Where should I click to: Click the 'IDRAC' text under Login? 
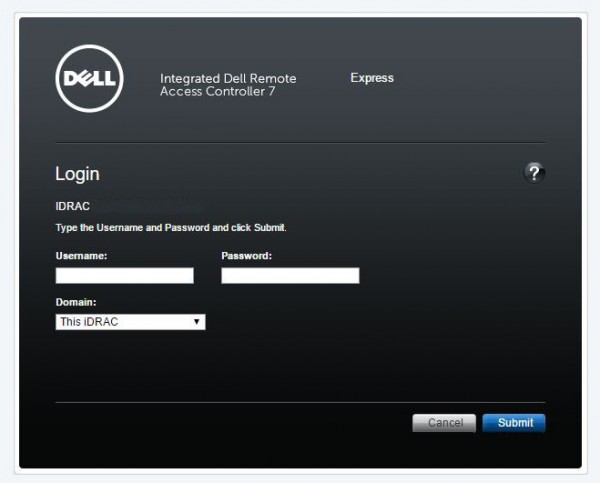[x=73, y=207]
